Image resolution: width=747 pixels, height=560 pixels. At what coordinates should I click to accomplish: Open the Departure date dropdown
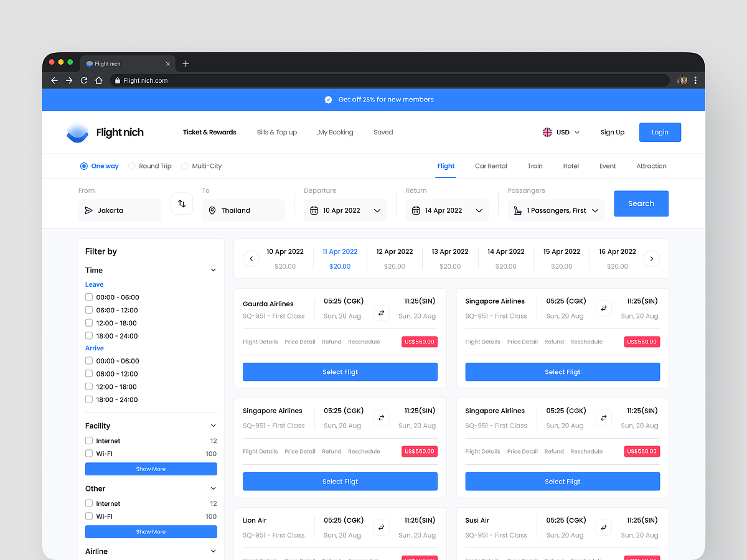point(377,210)
